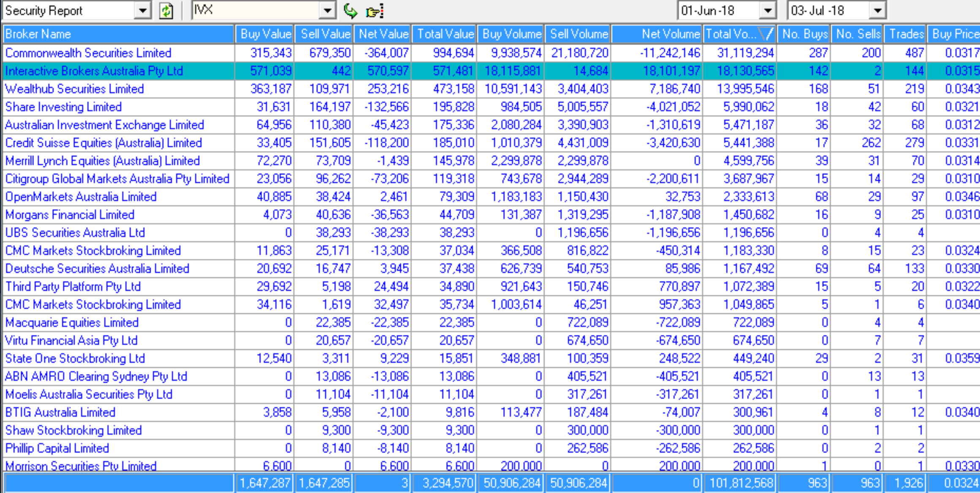The width and height of the screenshot is (980, 493).
Task: Sort by Buy Price column header
Action: tap(954, 34)
